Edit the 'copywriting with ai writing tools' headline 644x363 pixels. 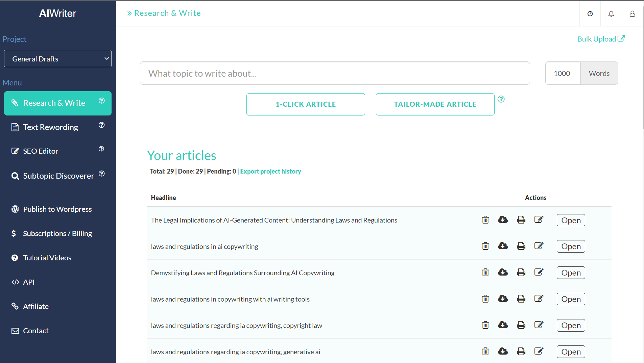[539, 299]
